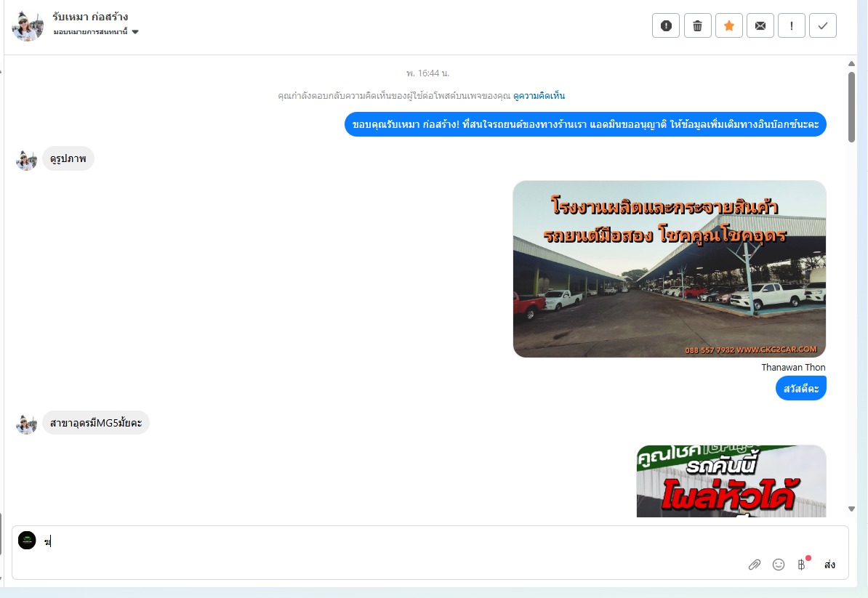Delete conversation with trash icon
This screenshot has width=868, height=598.
697,25
